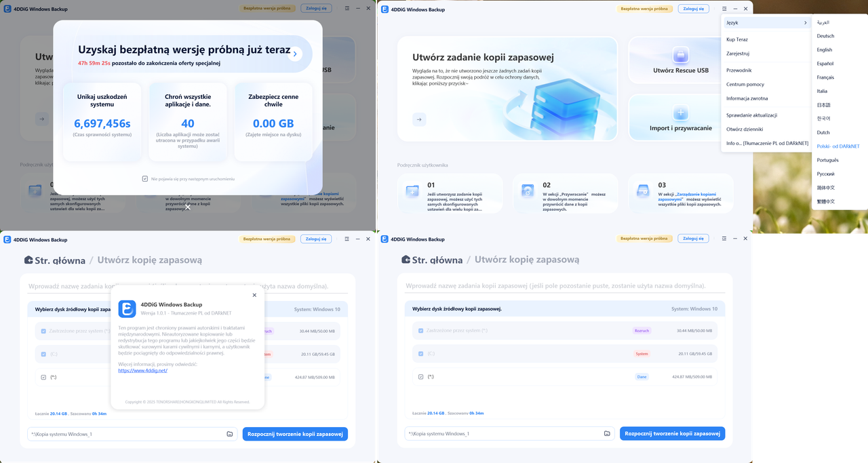Viewport: 868px width, 463px height.
Task: Toggle the '(*:)' checkbox in the About dialog window
Action: tap(43, 377)
